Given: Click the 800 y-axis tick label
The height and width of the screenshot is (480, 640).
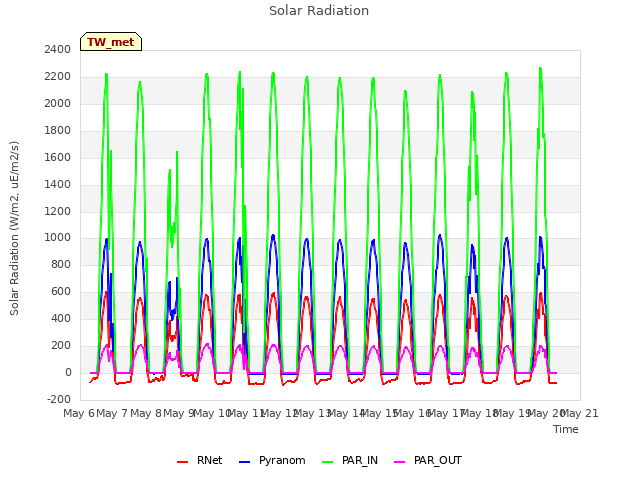Looking at the screenshot, I should (x=61, y=264).
